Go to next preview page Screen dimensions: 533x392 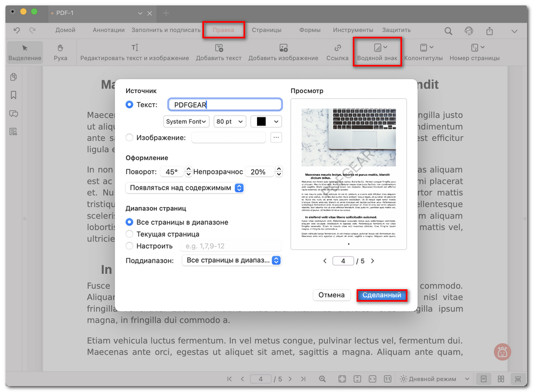(372, 261)
